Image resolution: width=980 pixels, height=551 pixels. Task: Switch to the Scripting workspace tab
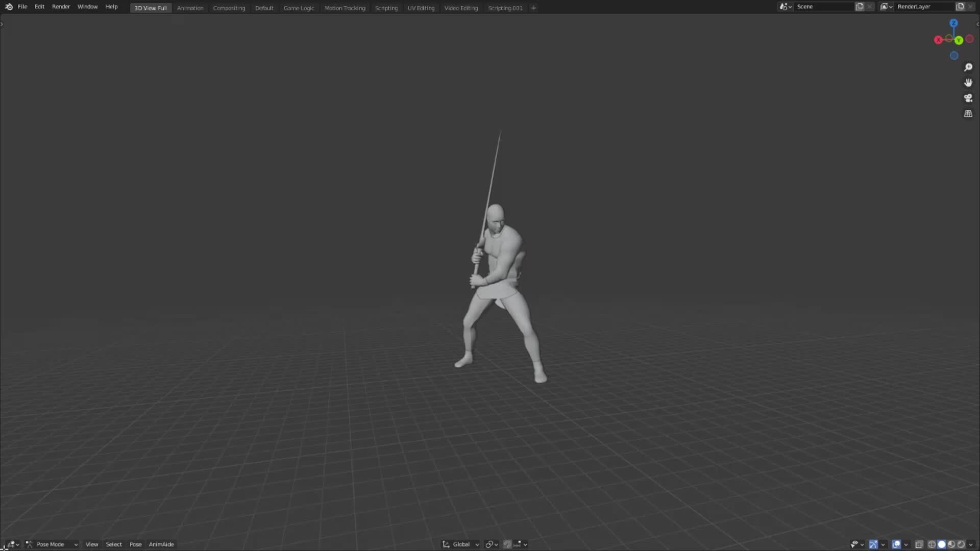(386, 8)
